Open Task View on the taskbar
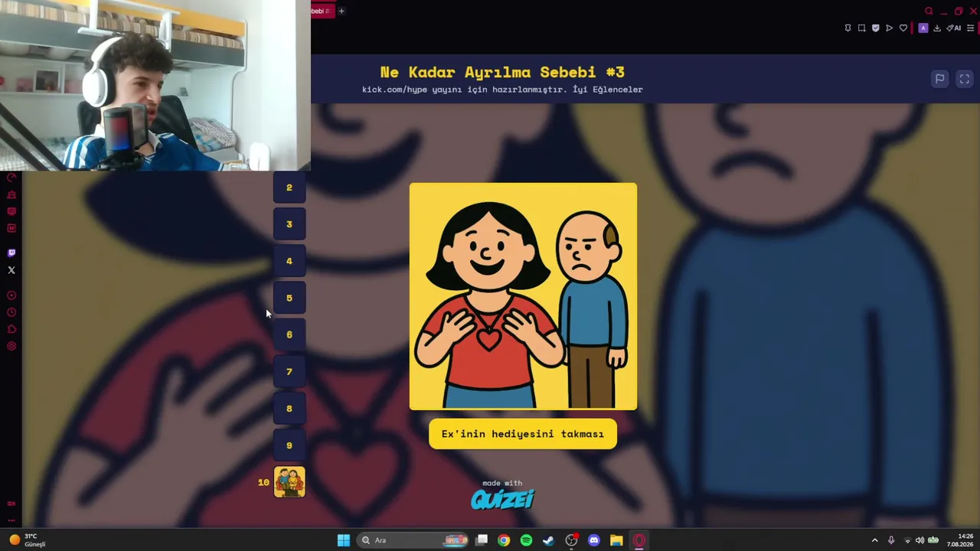 [482, 540]
